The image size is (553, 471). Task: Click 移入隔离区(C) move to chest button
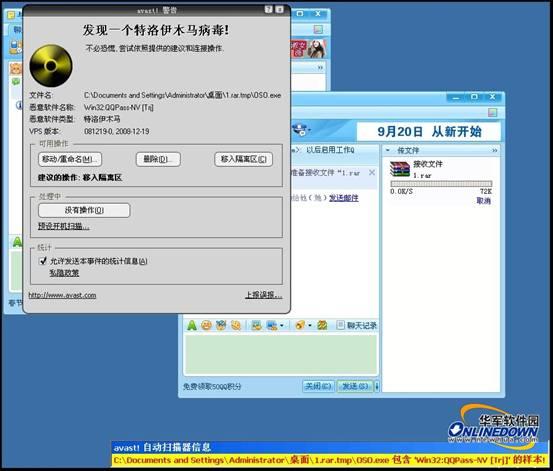(243, 159)
